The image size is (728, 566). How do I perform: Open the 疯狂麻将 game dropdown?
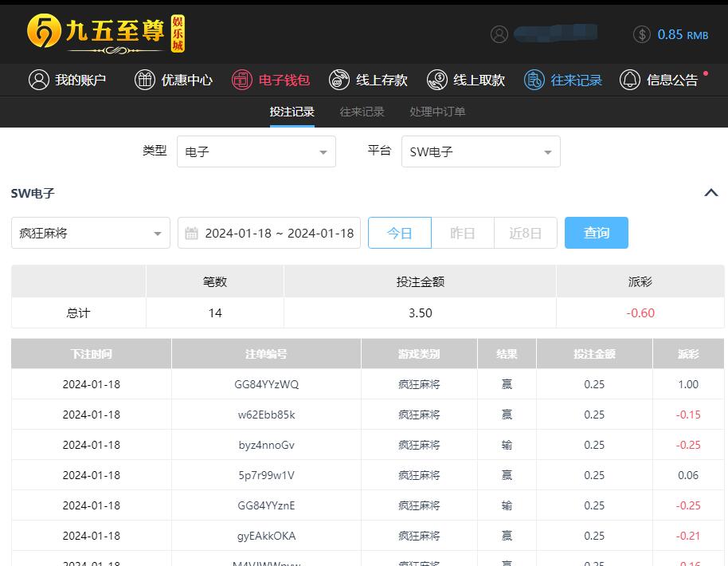point(91,233)
